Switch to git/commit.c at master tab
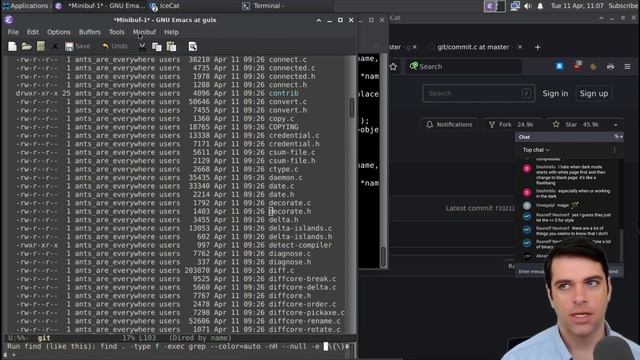The image size is (640, 360). coord(473,47)
